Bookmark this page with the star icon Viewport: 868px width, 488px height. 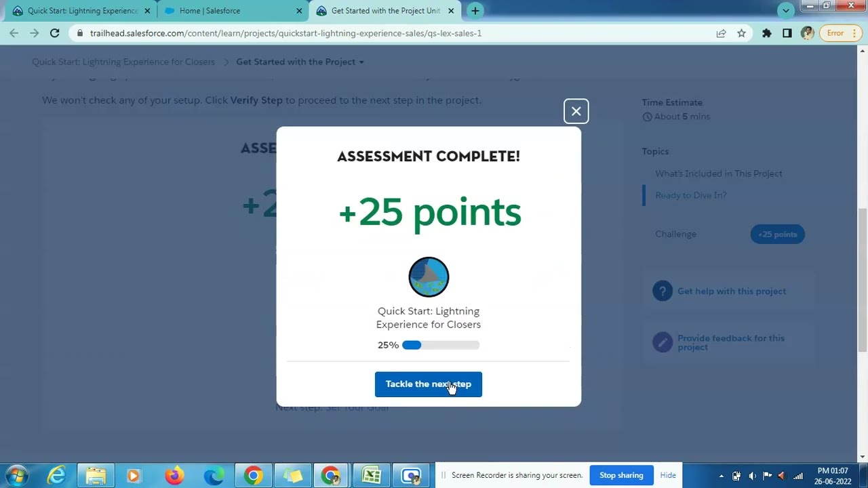[x=741, y=33]
